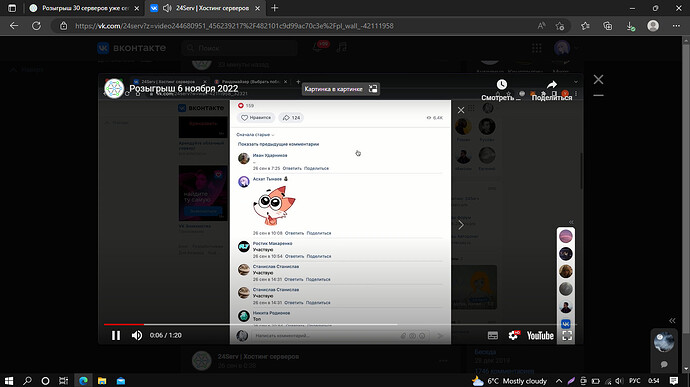Screen dimensions: 690x387
Task: Click the Watch later clock icon
Action: tap(502, 85)
